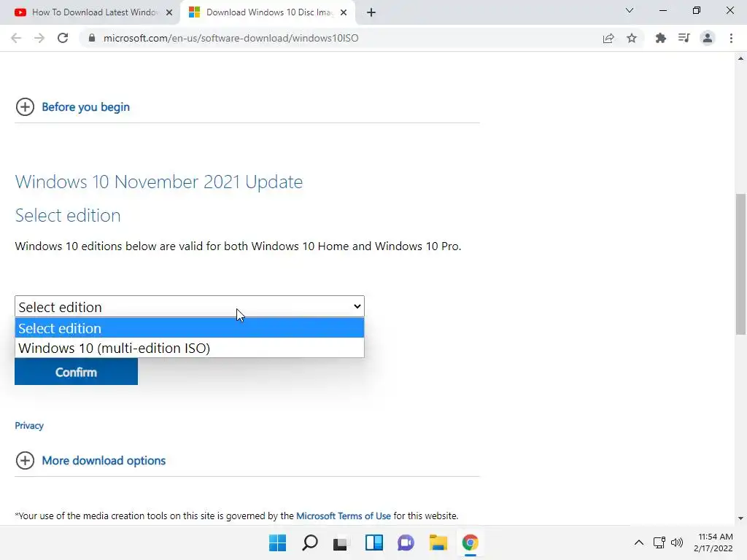Close the Download Windows 10 tab
The height and width of the screenshot is (560, 747).
344,12
